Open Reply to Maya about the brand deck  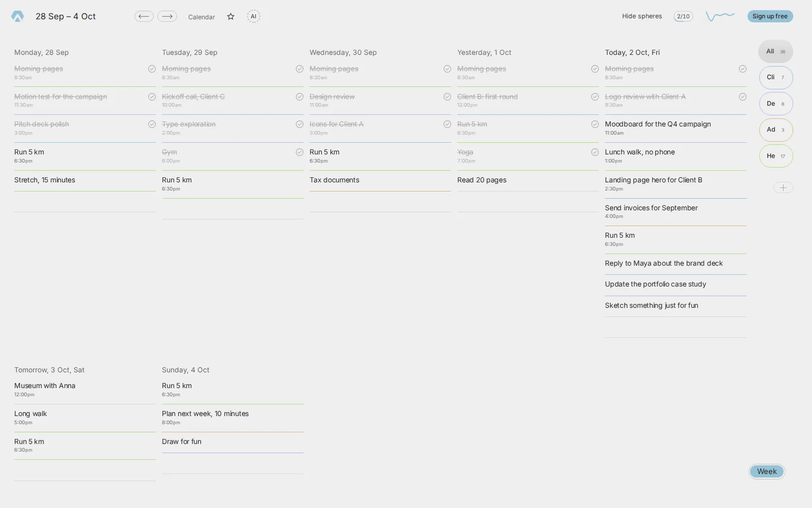pyautogui.click(x=675, y=264)
